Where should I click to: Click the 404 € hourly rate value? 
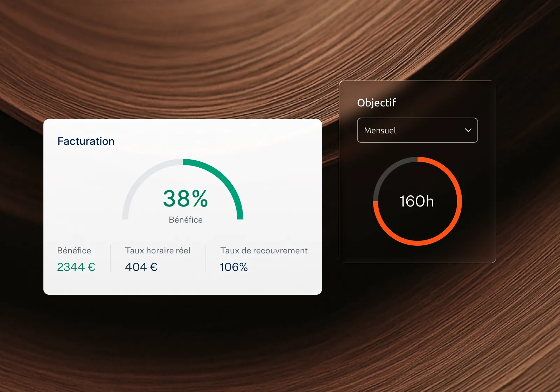tap(141, 267)
